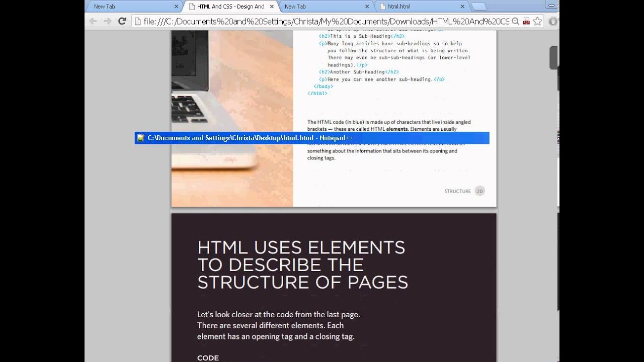Screen dimensions: 644x362
Task: Close the HTML And CSS tab
Action: (272, 7)
